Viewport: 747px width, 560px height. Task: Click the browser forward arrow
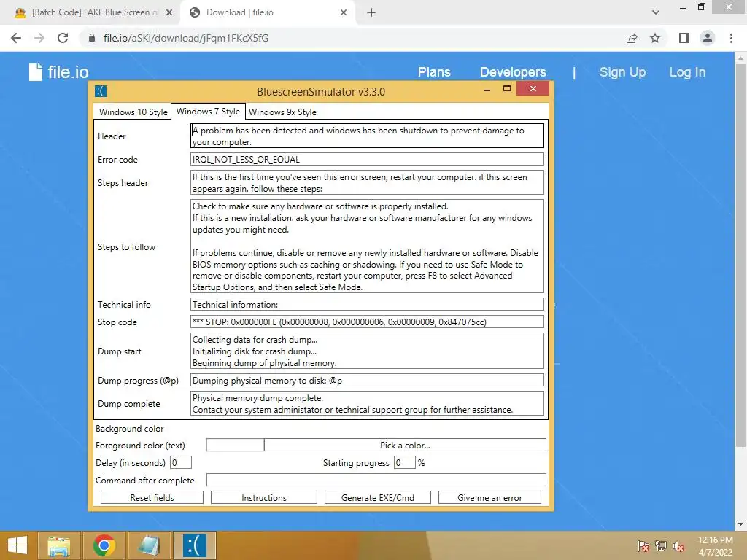coord(39,38)
